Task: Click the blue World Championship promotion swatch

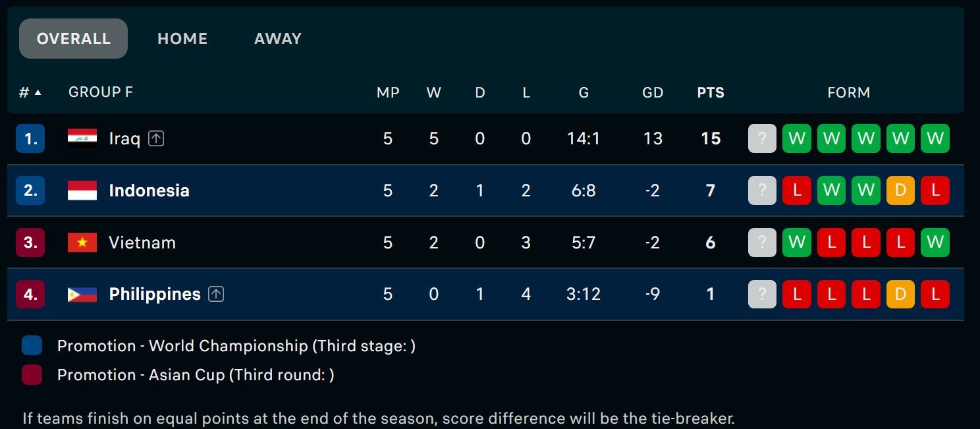Action: [x=32, y=345]
